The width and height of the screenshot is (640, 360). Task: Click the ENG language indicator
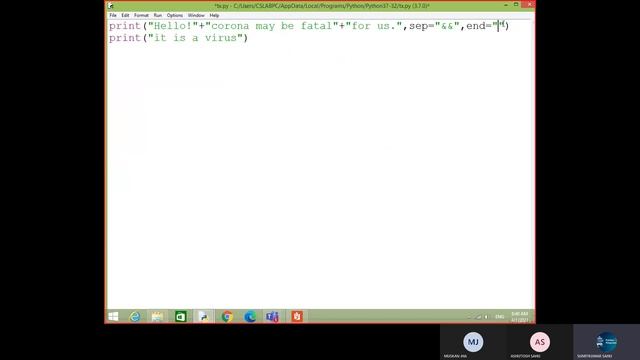coord(500,317)
